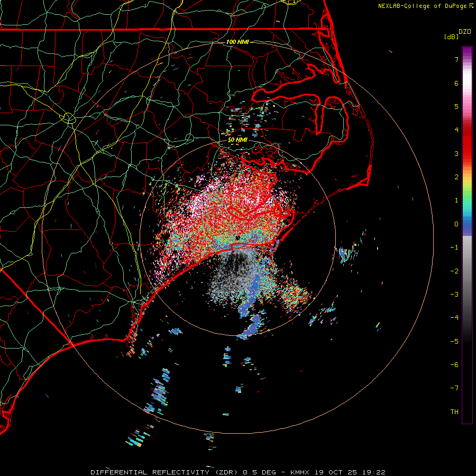Select the 6 value on the dB scale
Screen dimensions: 476x476
456,83
